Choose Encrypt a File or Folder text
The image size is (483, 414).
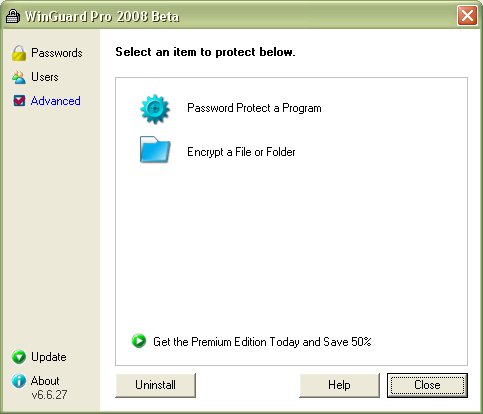click(241, 152)
